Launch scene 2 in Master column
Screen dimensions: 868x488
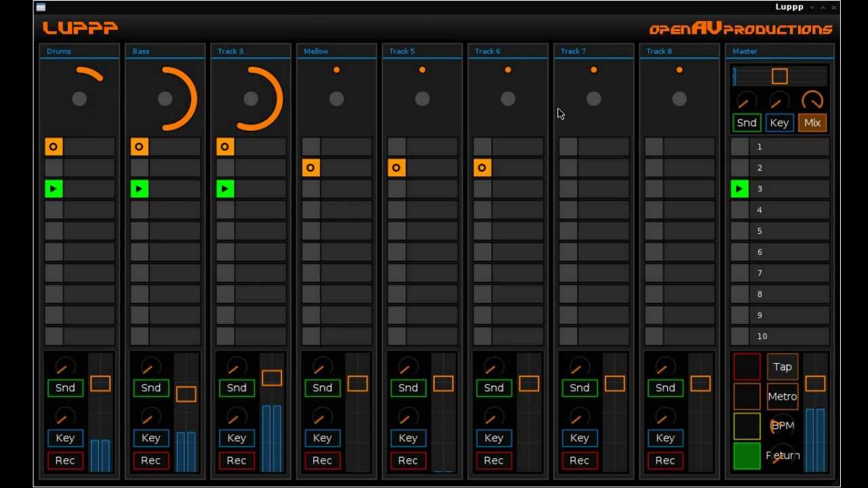click(740, 168)
